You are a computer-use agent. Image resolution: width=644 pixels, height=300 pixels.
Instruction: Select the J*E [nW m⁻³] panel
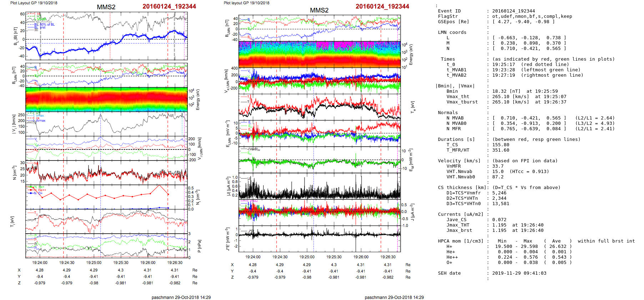319,239
